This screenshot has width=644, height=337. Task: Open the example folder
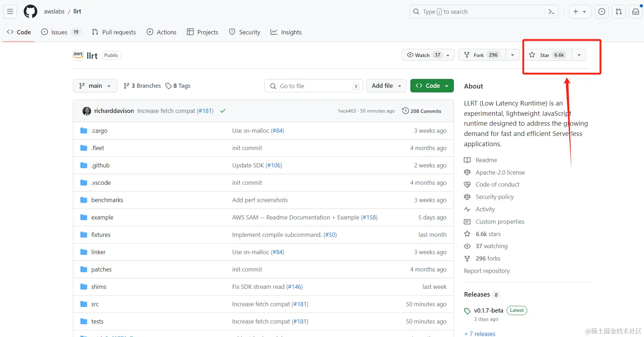(x=102, y=217)
